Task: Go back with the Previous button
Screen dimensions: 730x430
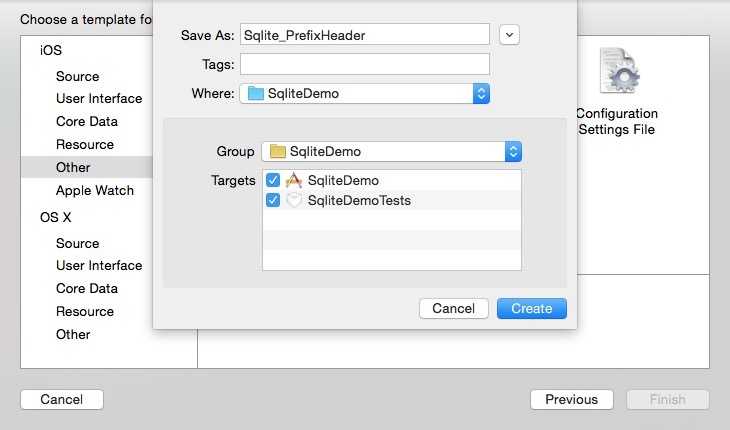Action: pyautogui.click(x=571, y=399)
